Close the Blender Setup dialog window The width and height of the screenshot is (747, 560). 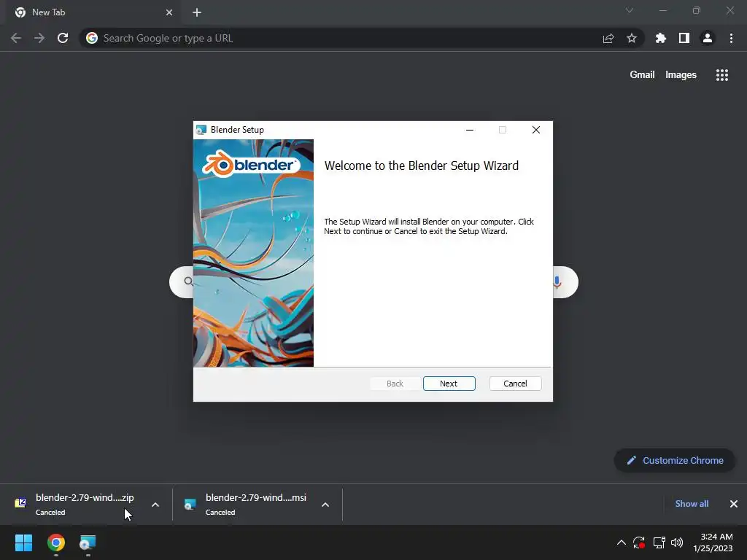point(536,130)
